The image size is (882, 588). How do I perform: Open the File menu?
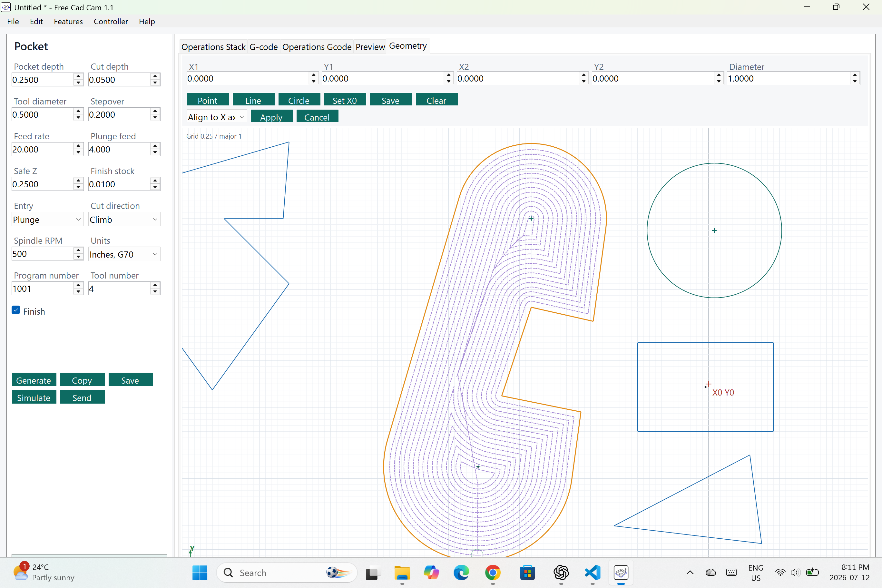coord(13,21)
